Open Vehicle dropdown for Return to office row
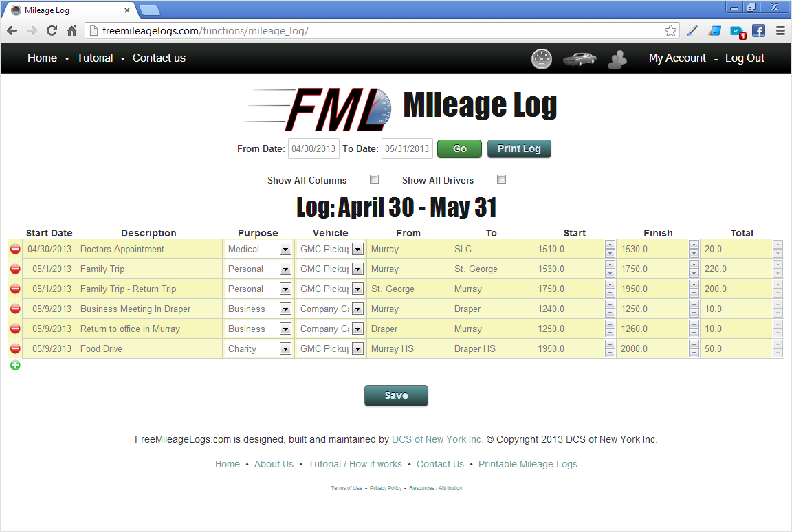The image size is (792, 532). (x=357, y=329)
